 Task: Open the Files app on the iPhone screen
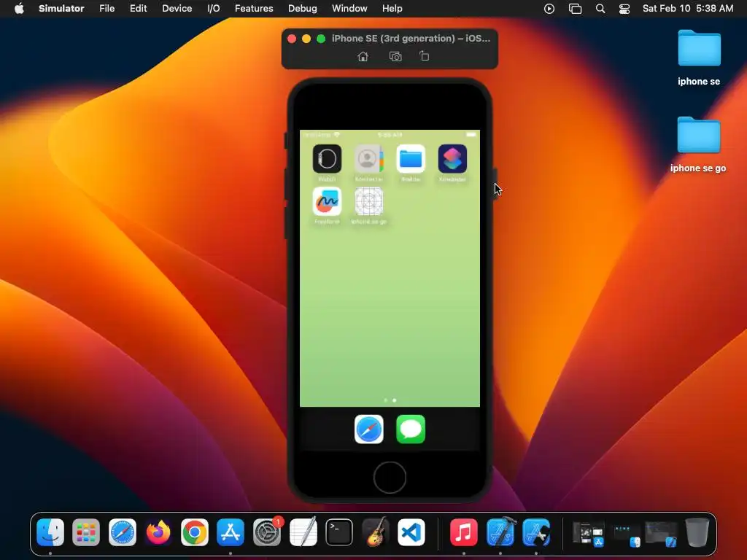pos(411,158)
